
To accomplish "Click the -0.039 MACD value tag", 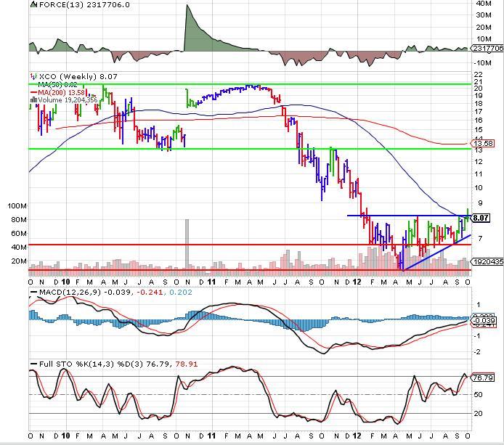I will pos(483,321).
